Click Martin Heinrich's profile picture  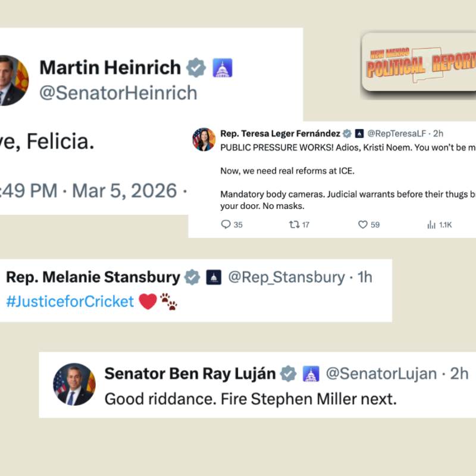pos(11,80)
